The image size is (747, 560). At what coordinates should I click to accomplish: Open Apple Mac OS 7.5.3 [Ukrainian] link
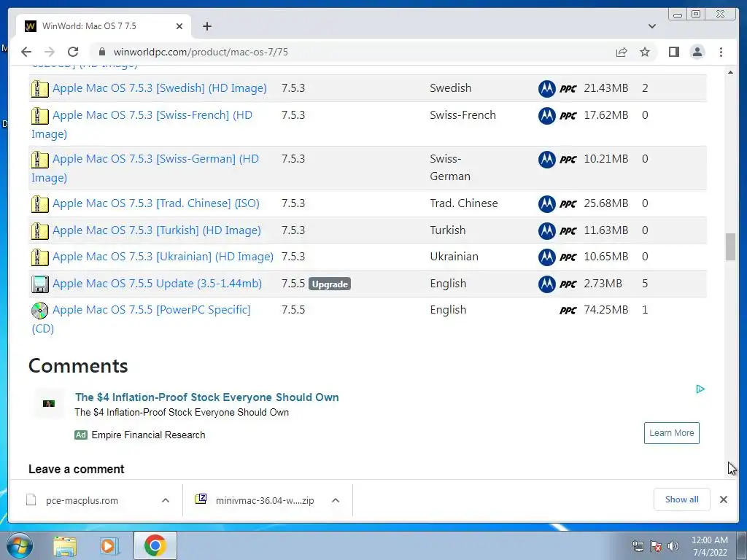(163, 257)
